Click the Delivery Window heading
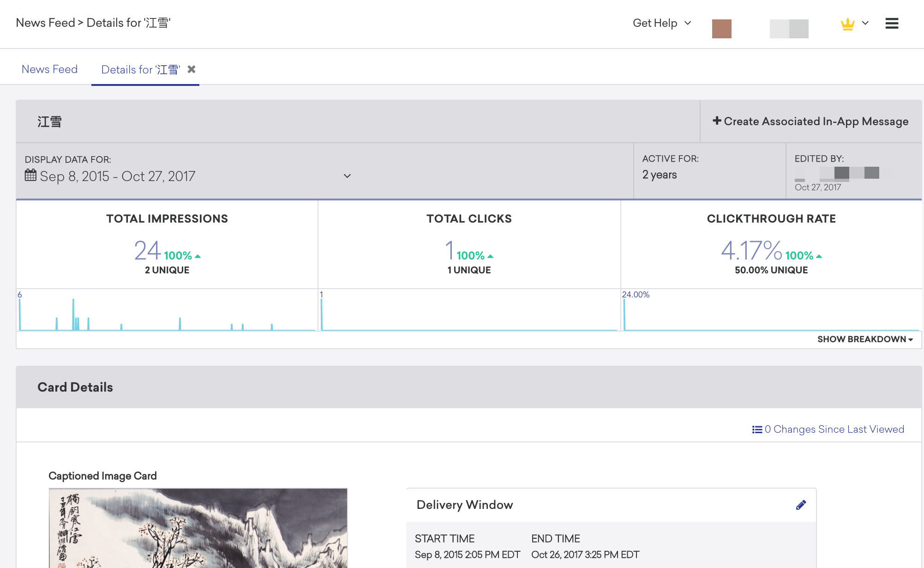This screenshot has width=924, height=568. point(465,505)
